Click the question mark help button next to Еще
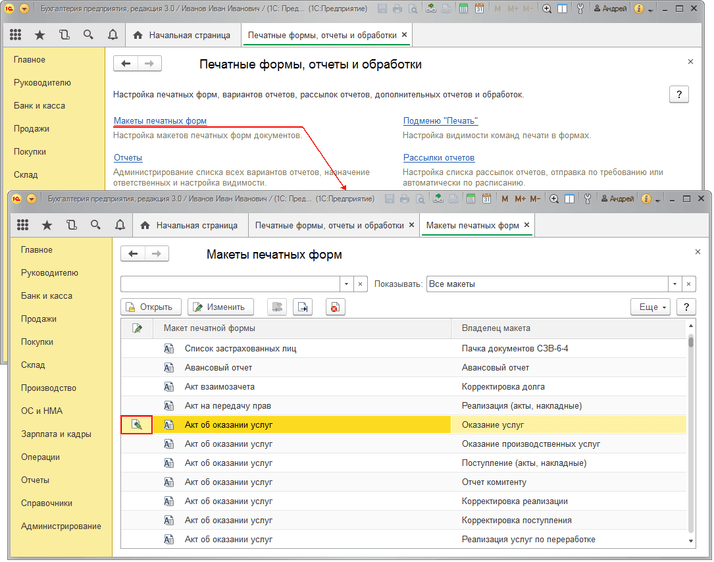This screenshot has width=714, height=562. coord(686,307)
